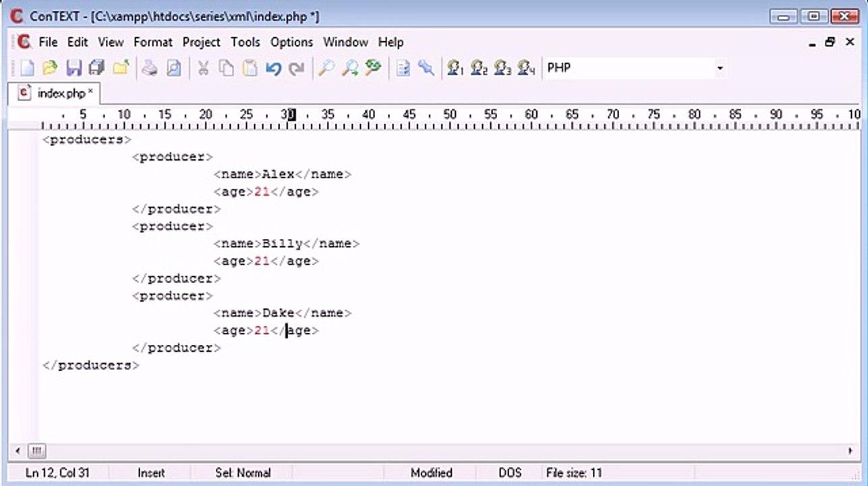
Task: Open the PHP highlighter dropdown
Action: pyautogui.click(x=720, y=68)
